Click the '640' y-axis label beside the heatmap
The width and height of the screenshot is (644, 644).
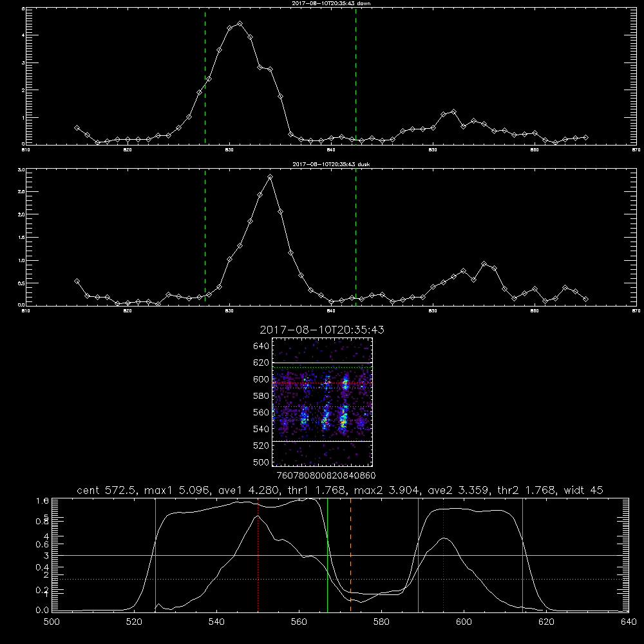pyautogui.click(x=261, y=346)
